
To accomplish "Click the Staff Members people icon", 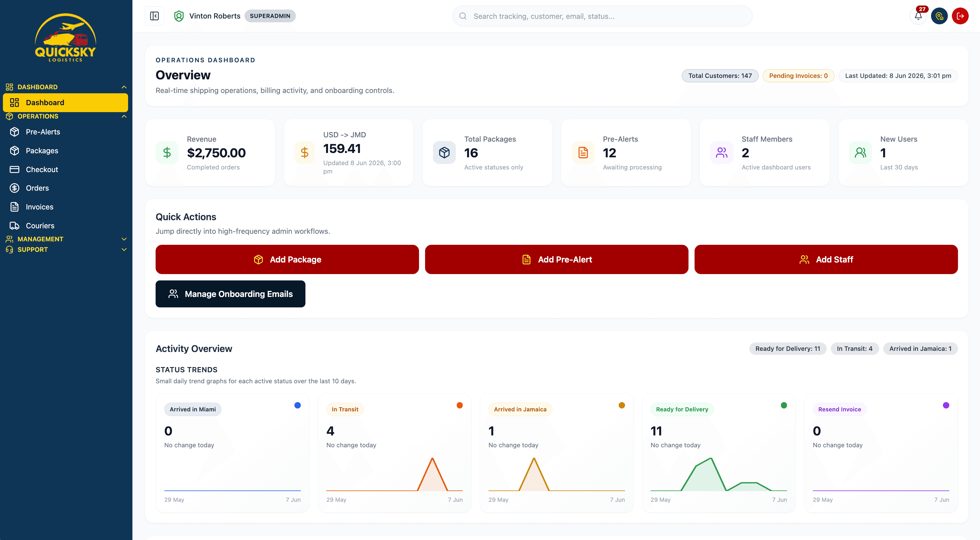I will pos(722,153).
